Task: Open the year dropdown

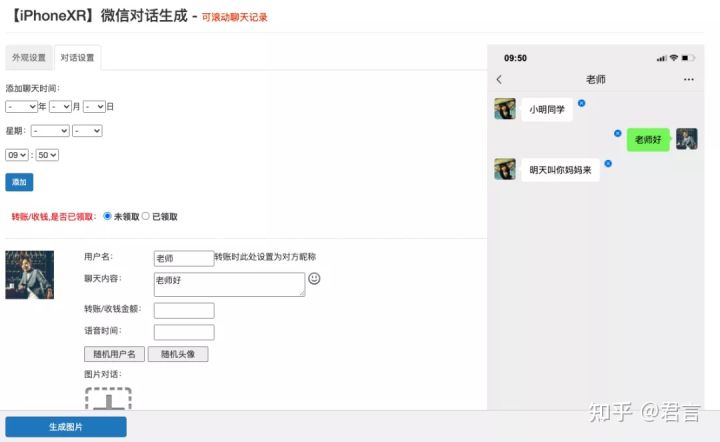Action: click(x=21, y=106)
